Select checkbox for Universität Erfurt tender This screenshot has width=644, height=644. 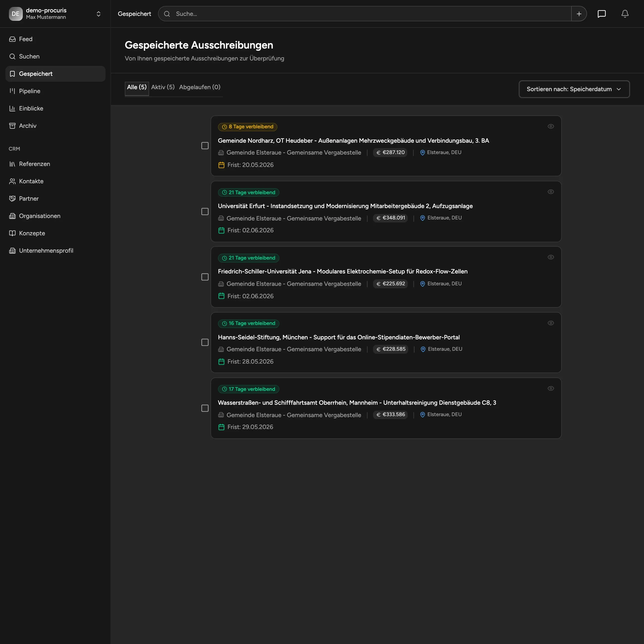(205, 212)
